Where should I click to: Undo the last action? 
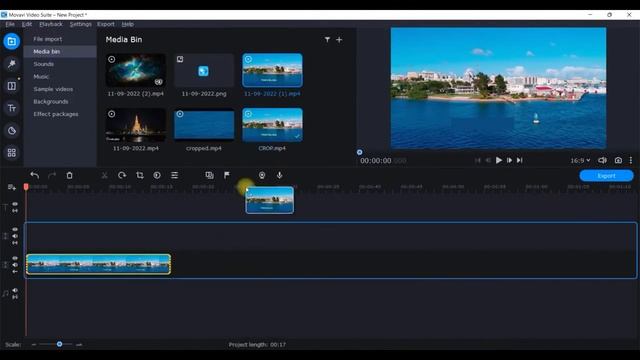click(35, 175)
